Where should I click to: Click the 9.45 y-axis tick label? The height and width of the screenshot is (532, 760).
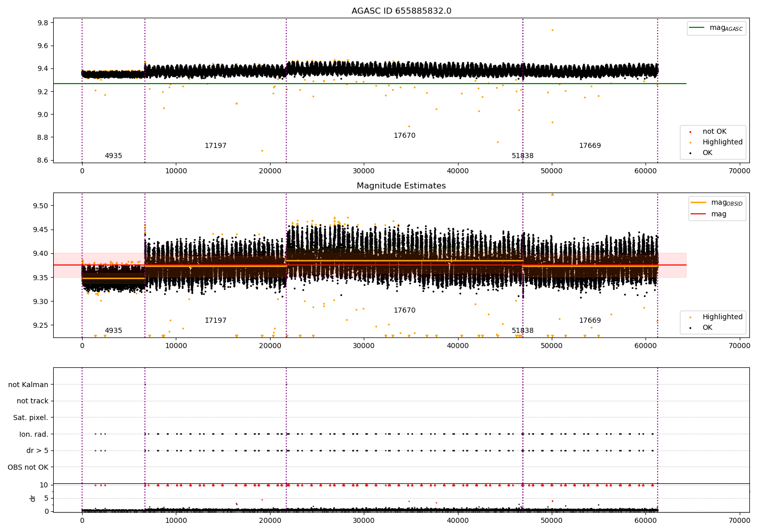pos(41,230)
